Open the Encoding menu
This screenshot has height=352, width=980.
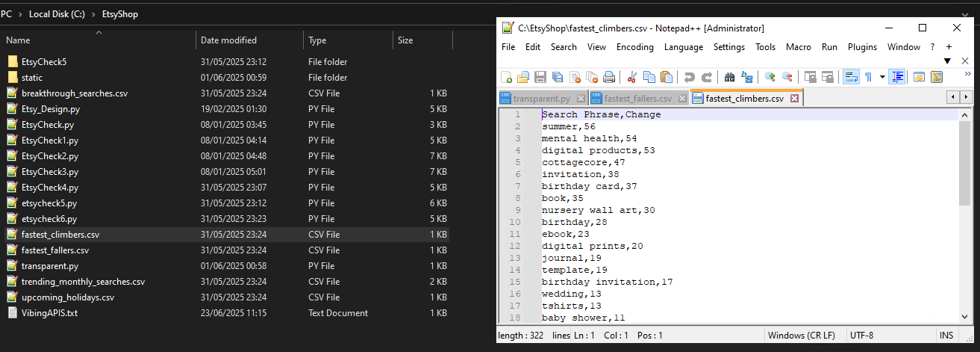[634, 47]
